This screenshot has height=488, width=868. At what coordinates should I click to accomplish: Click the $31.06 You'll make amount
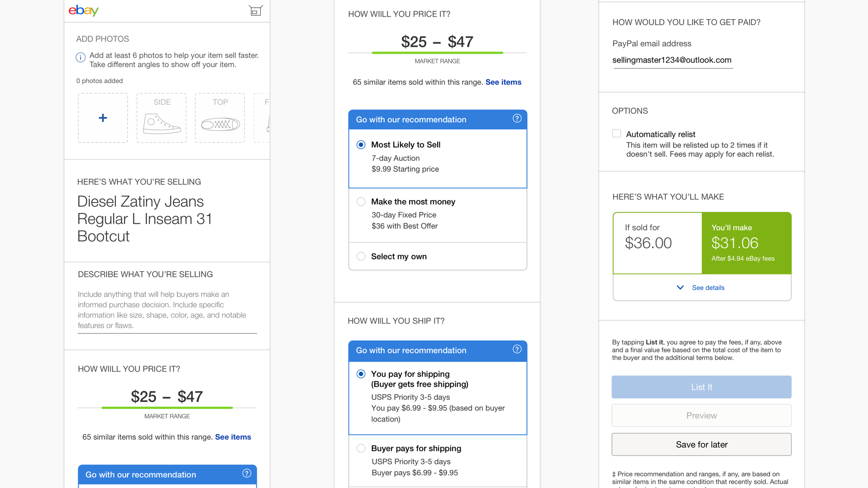pos(735,243)
